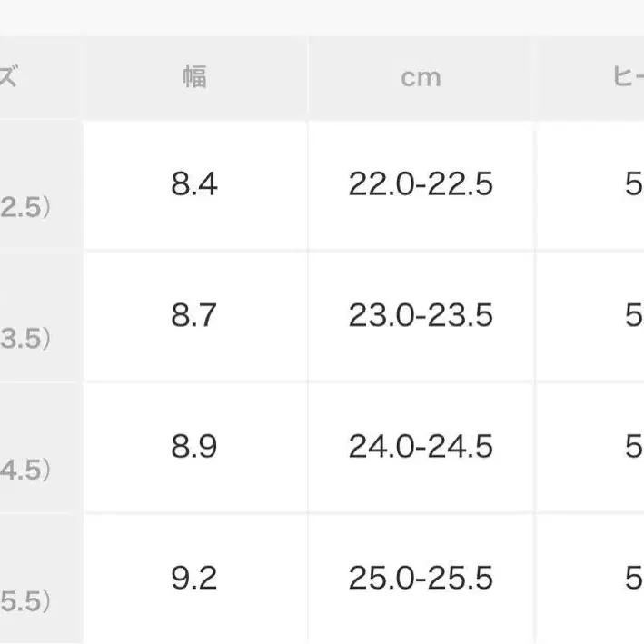
Task: Click the 24.0-24.5 cm cell
Action: [421, 447]
